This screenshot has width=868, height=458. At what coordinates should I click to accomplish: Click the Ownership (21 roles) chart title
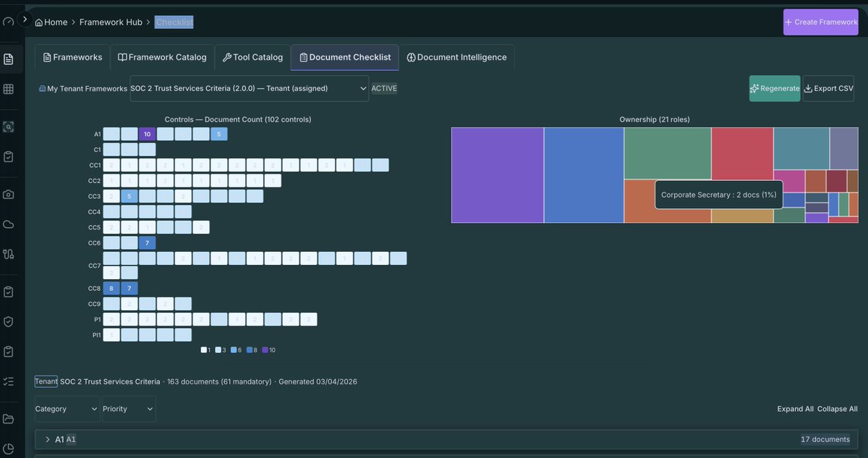655,119
